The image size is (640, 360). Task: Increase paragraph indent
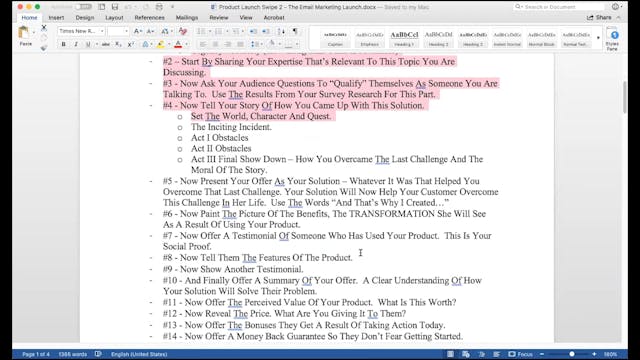pos(266,31)
